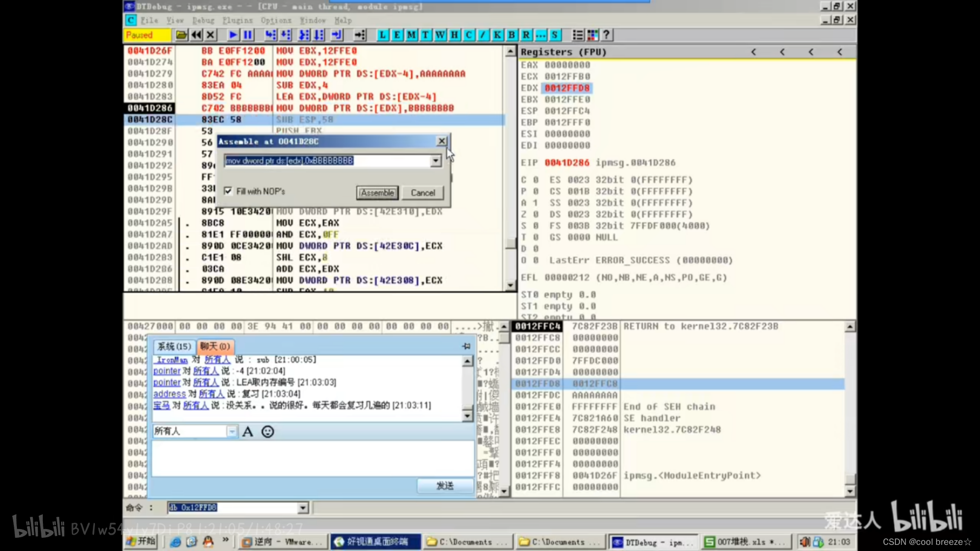Open the Log window (L)
The image size is (980, 551).
[x=382, y=35]
